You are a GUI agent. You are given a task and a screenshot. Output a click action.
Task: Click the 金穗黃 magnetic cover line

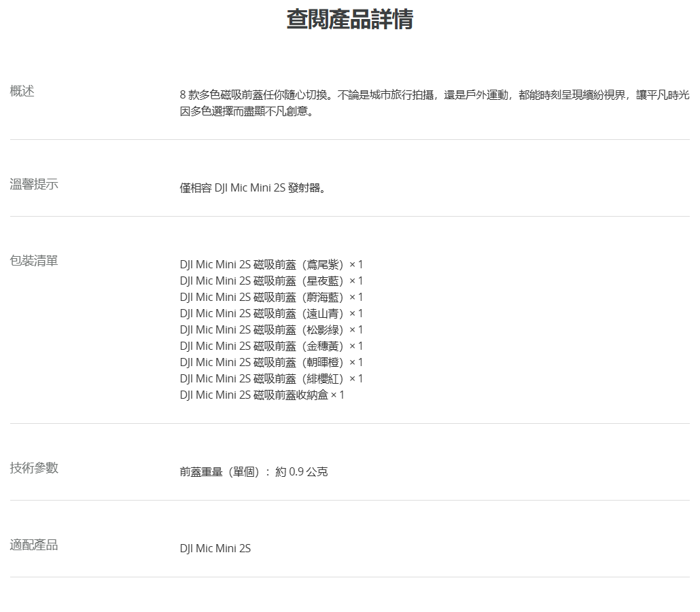[x=271, y=346]
